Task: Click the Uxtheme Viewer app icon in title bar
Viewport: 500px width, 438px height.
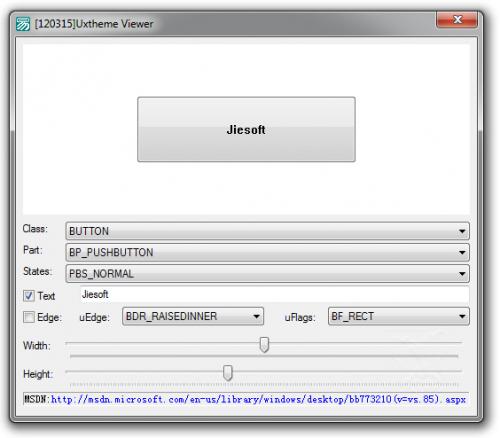Action: coord(23,24)
